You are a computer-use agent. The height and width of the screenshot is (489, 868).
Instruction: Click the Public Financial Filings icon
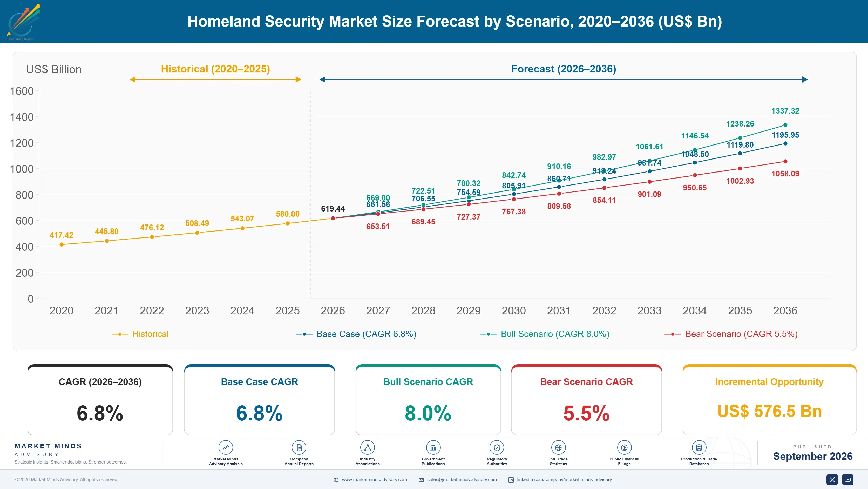click(624, 447)
